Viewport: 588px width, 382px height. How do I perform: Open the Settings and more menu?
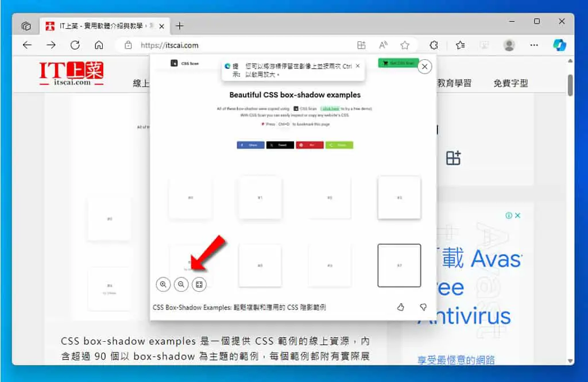[534, 45]
